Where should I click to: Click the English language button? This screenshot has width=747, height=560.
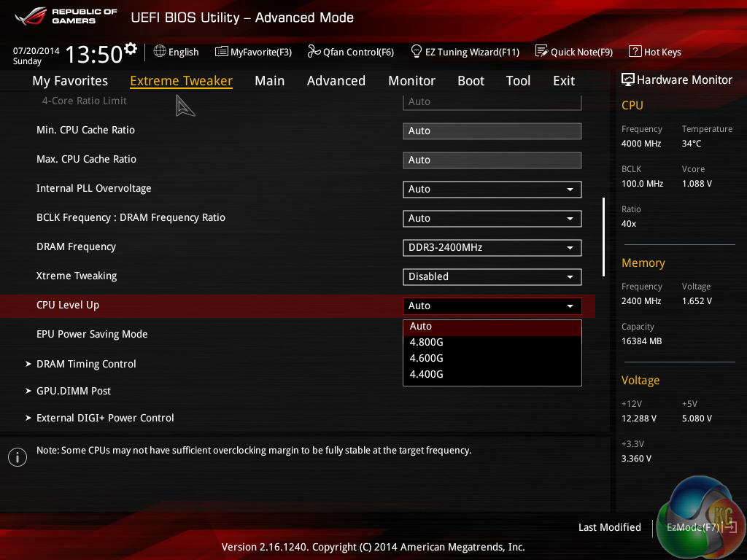pyautogui.click(x=177, y=52)
